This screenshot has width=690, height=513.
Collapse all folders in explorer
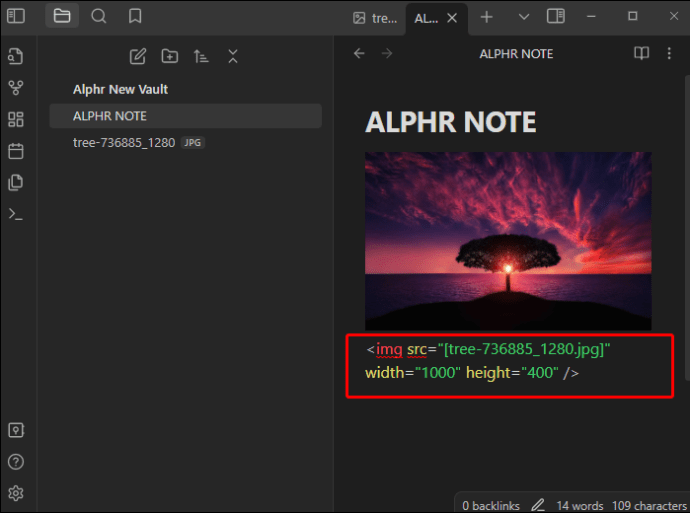click(x=233, y=56)
